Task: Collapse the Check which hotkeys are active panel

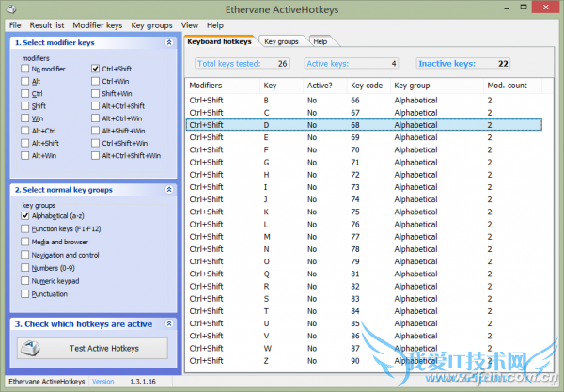Action: [168, 324]
